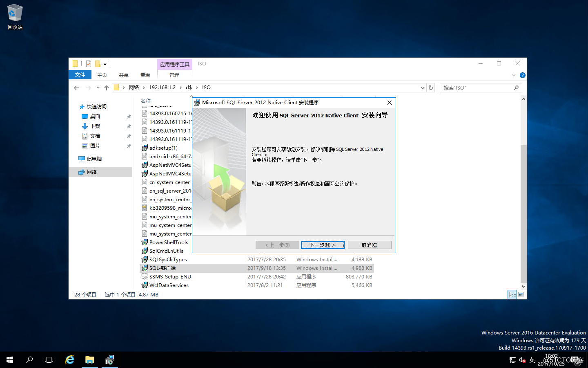This screenshot has height=368, width=588.
Task: Open the 主页 ribbon tab
Action: tap(102, 75)
